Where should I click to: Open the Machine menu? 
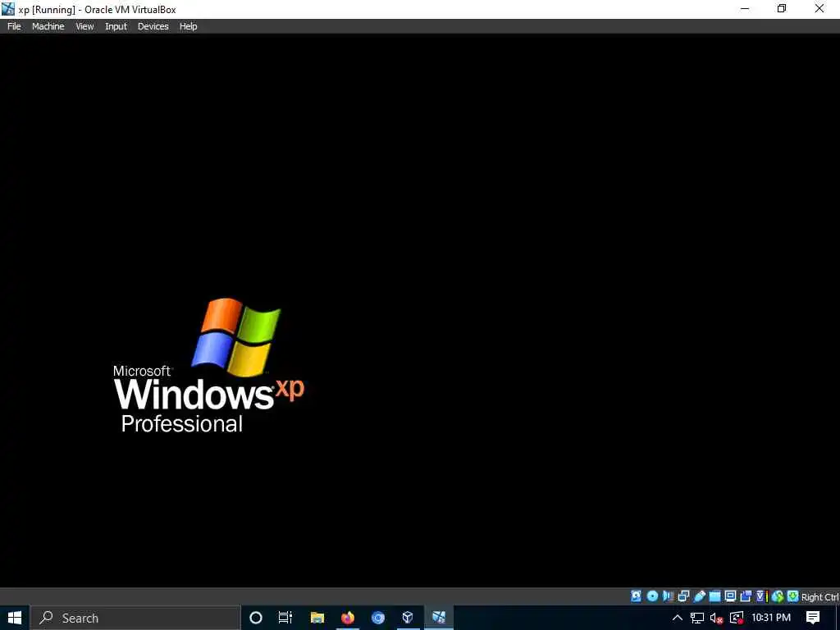[x=48, y=26]
